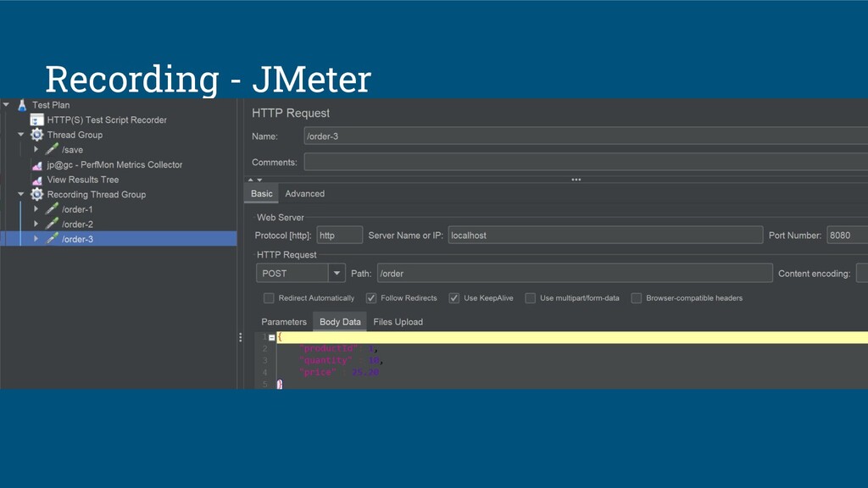
Task: Switch to the Basic tab
Action: coord(261,194)
